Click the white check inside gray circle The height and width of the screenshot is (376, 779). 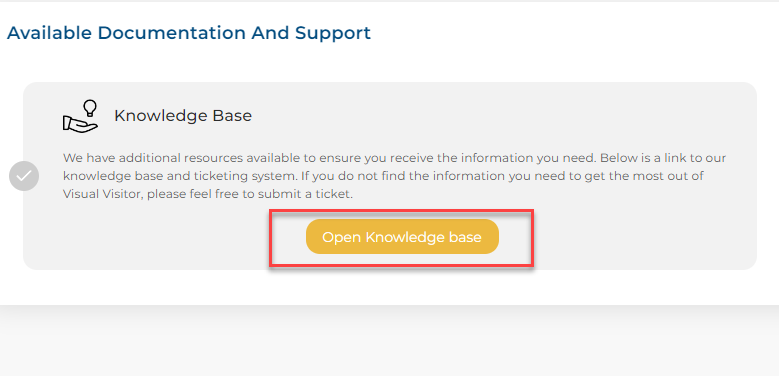click(24, 176)
